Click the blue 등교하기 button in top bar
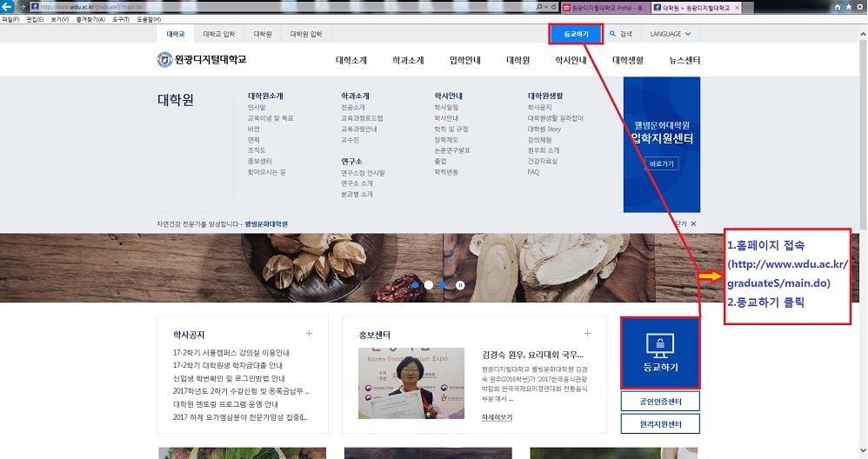The width and height of the screenshot is (868, 459). pyautogui.click(x=576, y=34)
